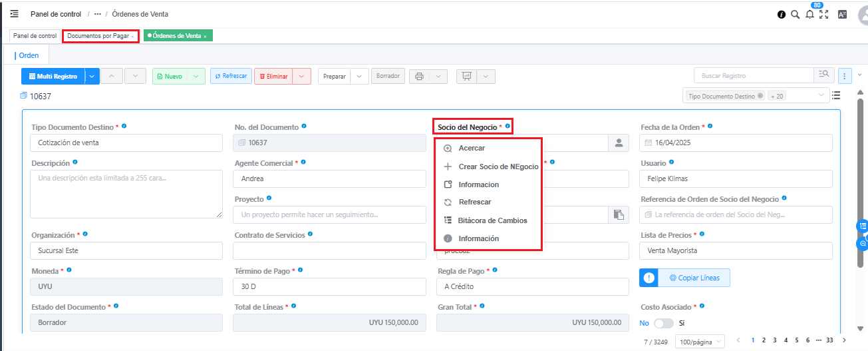The width and height of the screenshot is (868, 351).
Task: Select Crear Socio de Negocio menu option
Action: click(x=498, y=167)
